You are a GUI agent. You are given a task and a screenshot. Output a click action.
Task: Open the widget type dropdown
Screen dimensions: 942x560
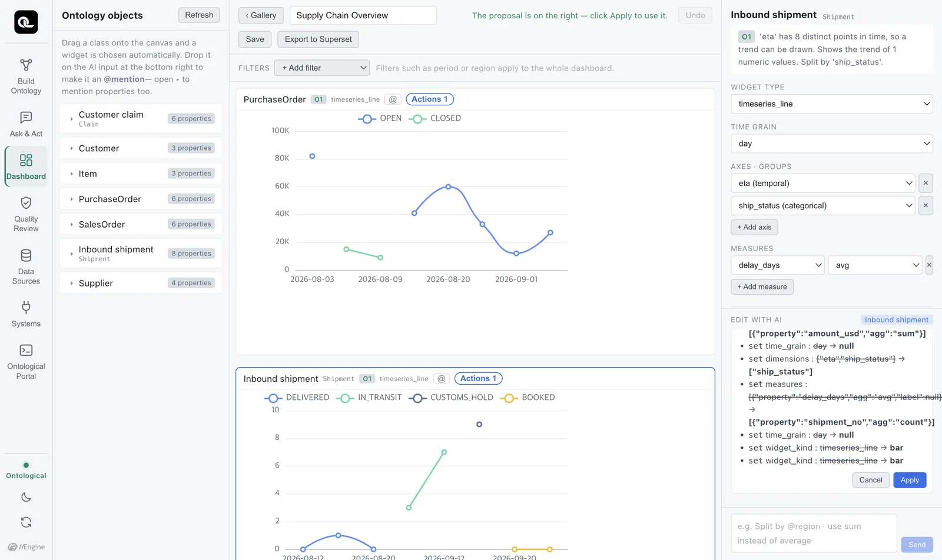[832, 104]
